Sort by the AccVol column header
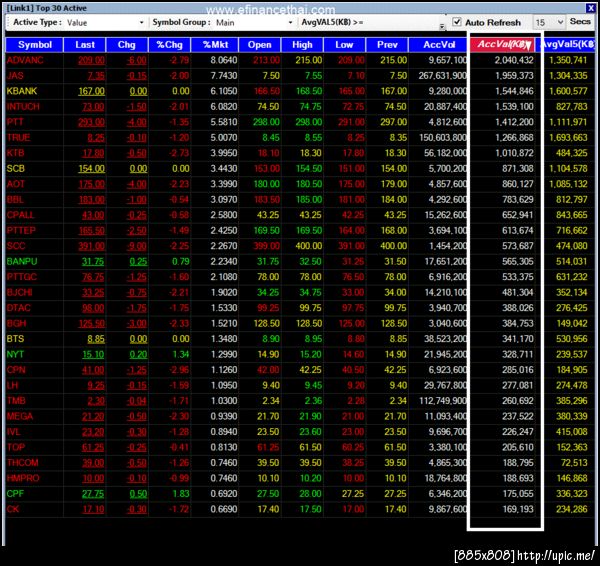 point(439,45)
